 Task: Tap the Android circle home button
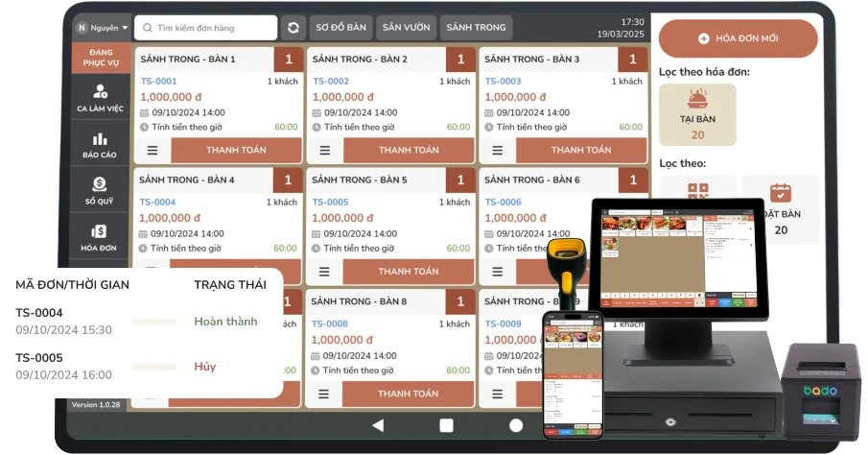coord(516,425)
